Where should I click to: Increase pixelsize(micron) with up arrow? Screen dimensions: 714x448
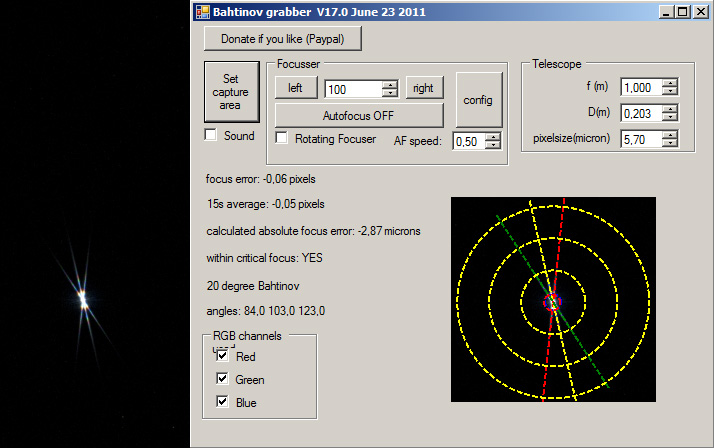coord(669,135)
